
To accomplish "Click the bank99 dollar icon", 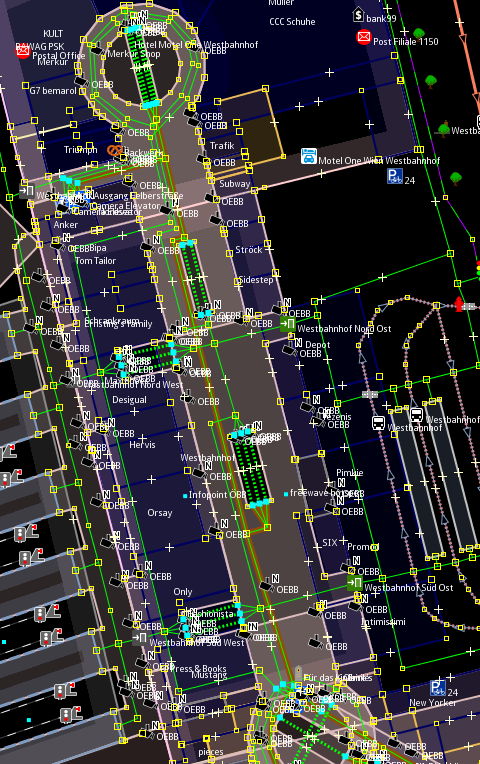I will pos(358,15).
